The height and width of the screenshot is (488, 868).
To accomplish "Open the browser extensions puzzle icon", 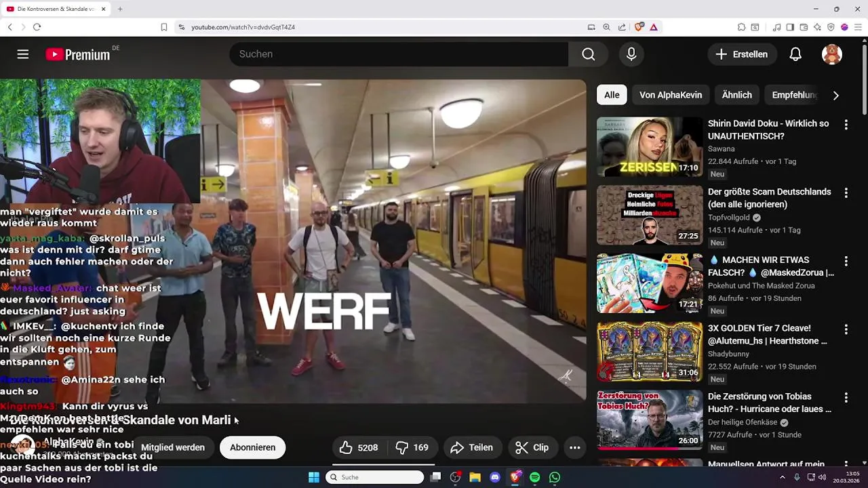I will pyautogui.click(x=741, y=27).
